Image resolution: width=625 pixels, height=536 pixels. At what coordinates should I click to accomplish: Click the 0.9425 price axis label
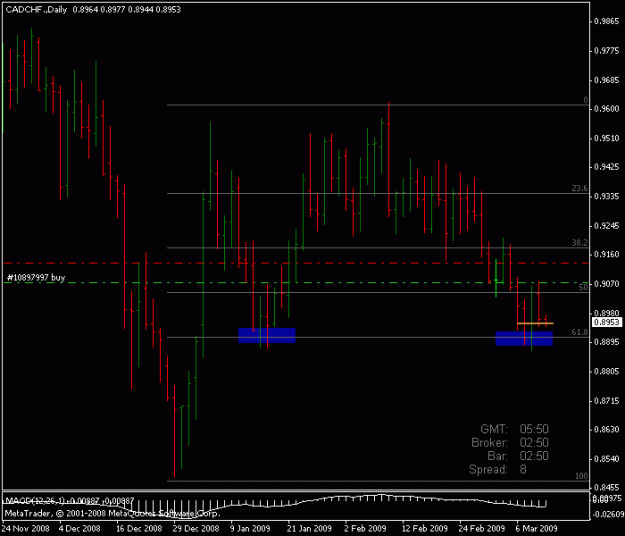(607, 167)
